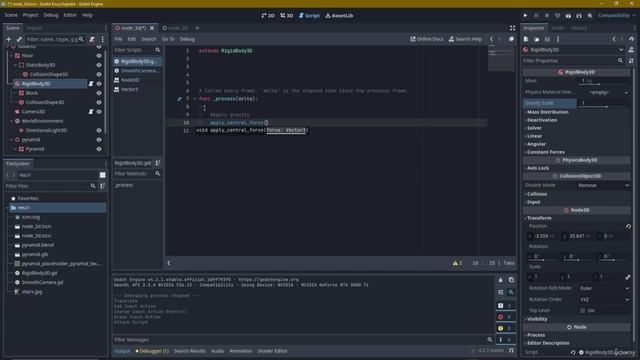Toggle the output search bar
The height and width of the screenshot is (360, 640).
click(x=511, y=292)
